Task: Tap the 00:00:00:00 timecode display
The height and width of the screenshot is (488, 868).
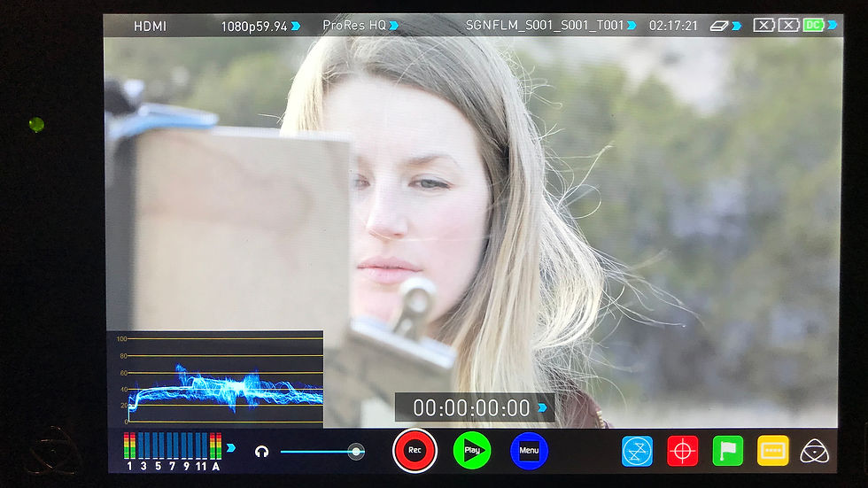Action: tap(471, 408)
